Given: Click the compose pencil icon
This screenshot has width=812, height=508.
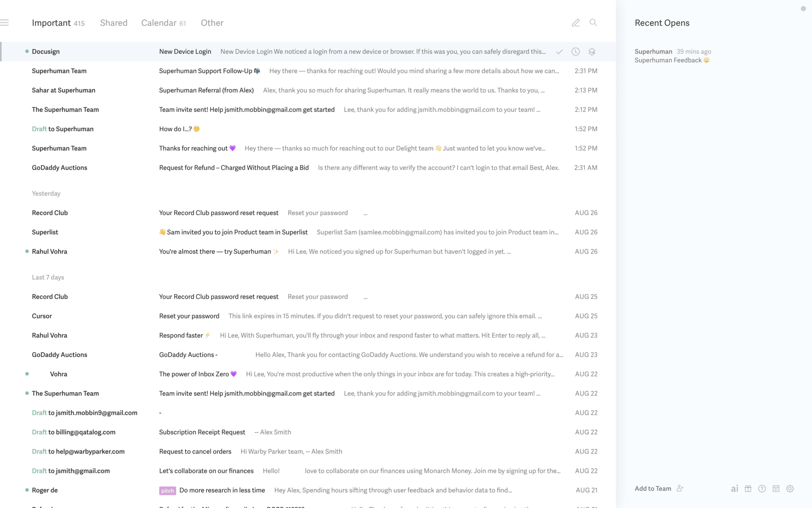Looking at the screenshot, I should [576, 23].
